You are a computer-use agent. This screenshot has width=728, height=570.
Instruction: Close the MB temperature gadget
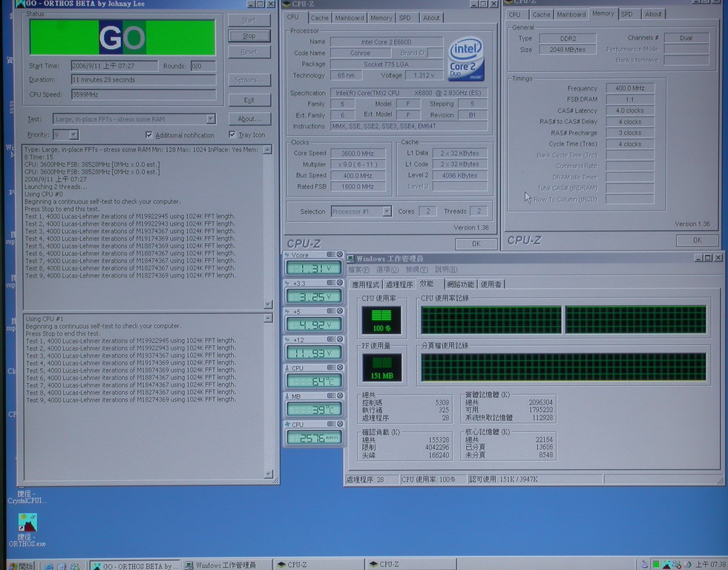pos(339,396)
